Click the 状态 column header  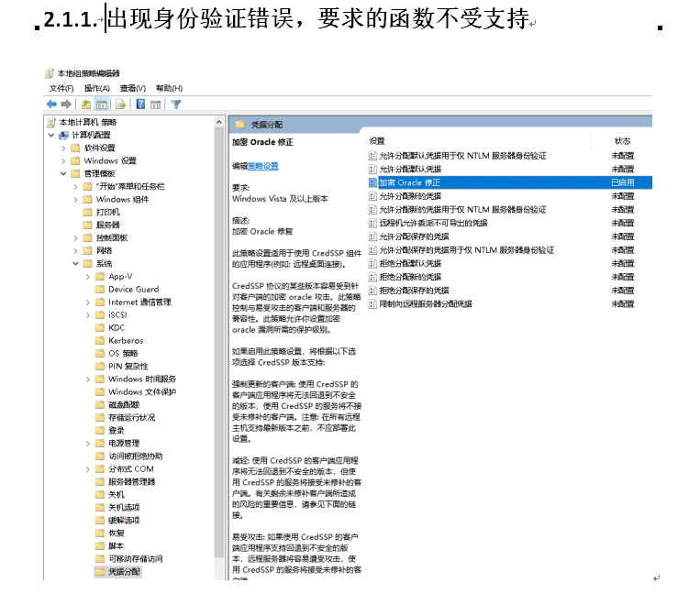point(622,141)
